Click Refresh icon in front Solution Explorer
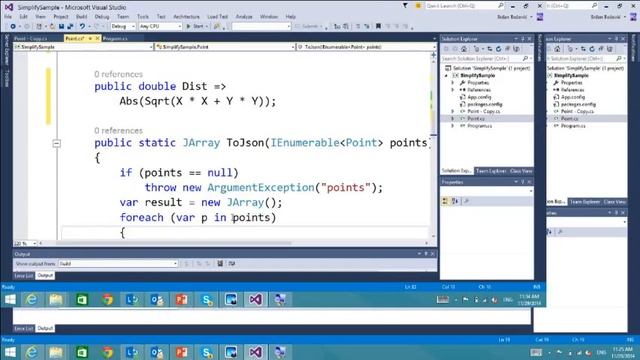The width and height of the screenshot is (640, 360). (x=498, y=49)
